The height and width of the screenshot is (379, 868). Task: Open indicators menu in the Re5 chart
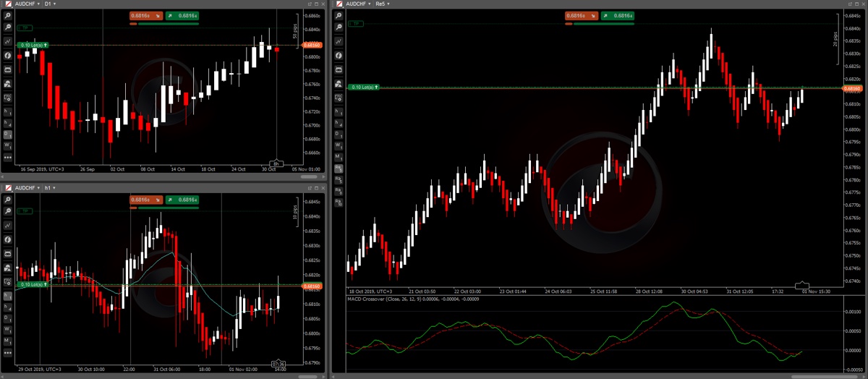point(338,55)
